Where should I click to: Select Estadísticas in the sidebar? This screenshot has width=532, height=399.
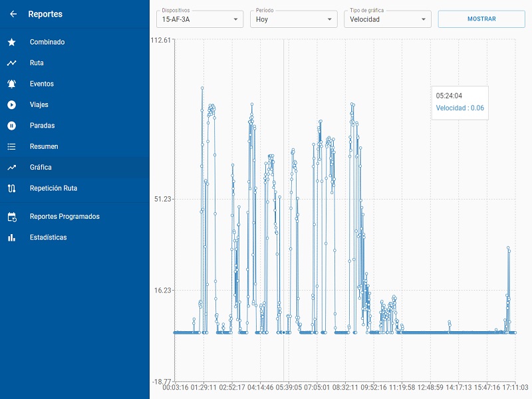(x=48, y=237)
